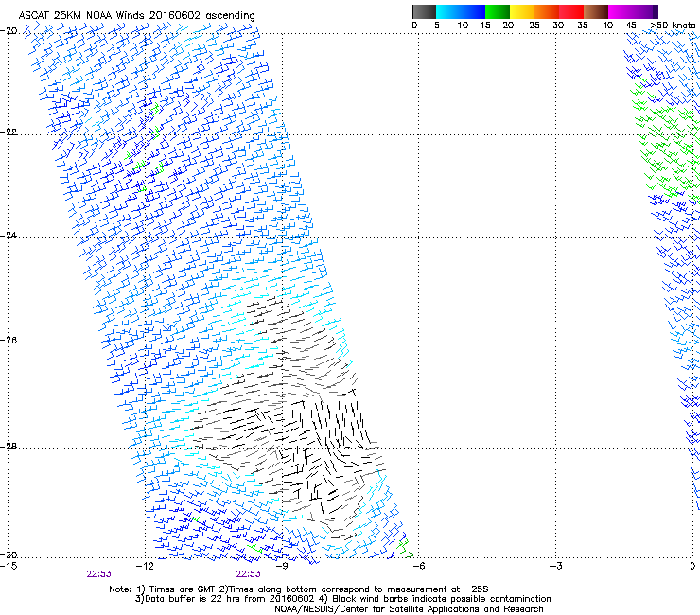Click the title 'ASCAT 25KM NOAA Winds 20160602 ascending'

pos(136,15)
